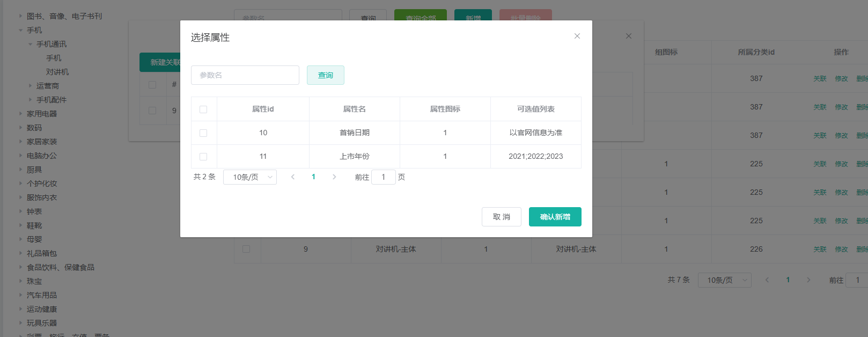Viewport: 868px width, 337px height.
Task: Open the 10条/页 page size dropdown in dialog
Action: pyautogui.click(x=250, y=177)
